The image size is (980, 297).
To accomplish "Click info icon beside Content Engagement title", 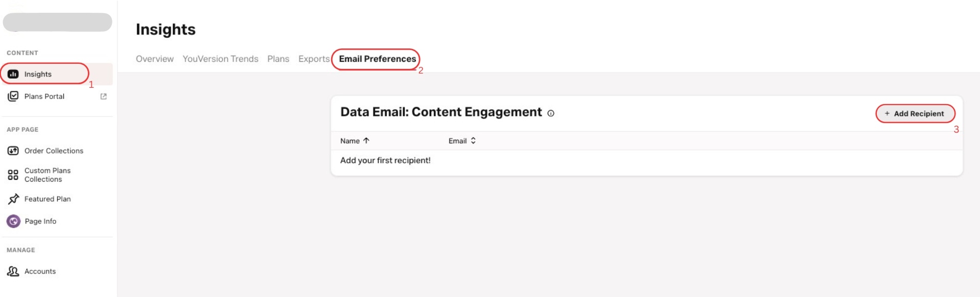I will (x=551, y=113).
